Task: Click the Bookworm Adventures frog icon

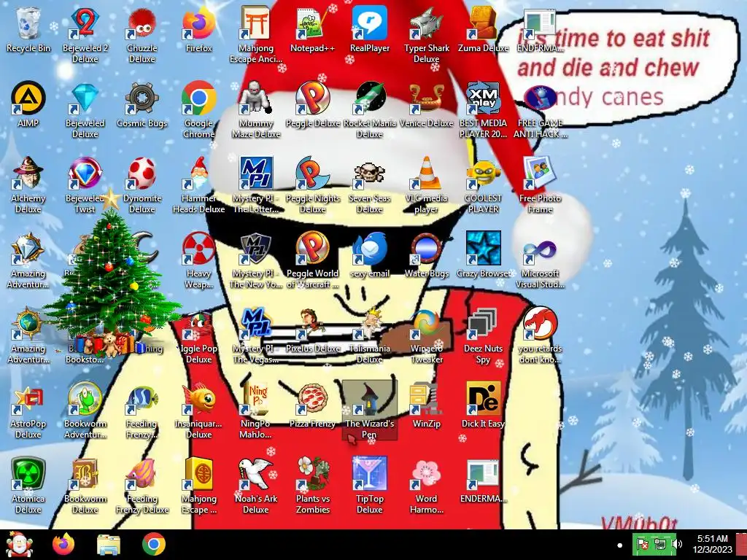Action: 85,411
